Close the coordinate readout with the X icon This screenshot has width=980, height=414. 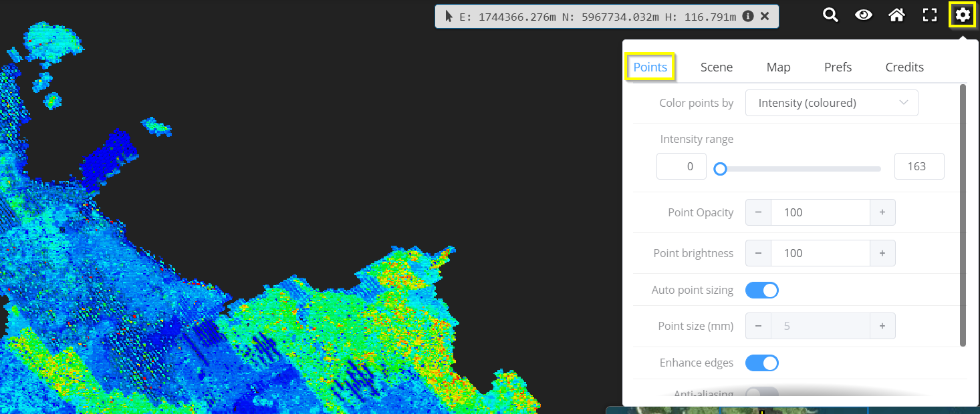pyautogui.click(x=765, y=16)
